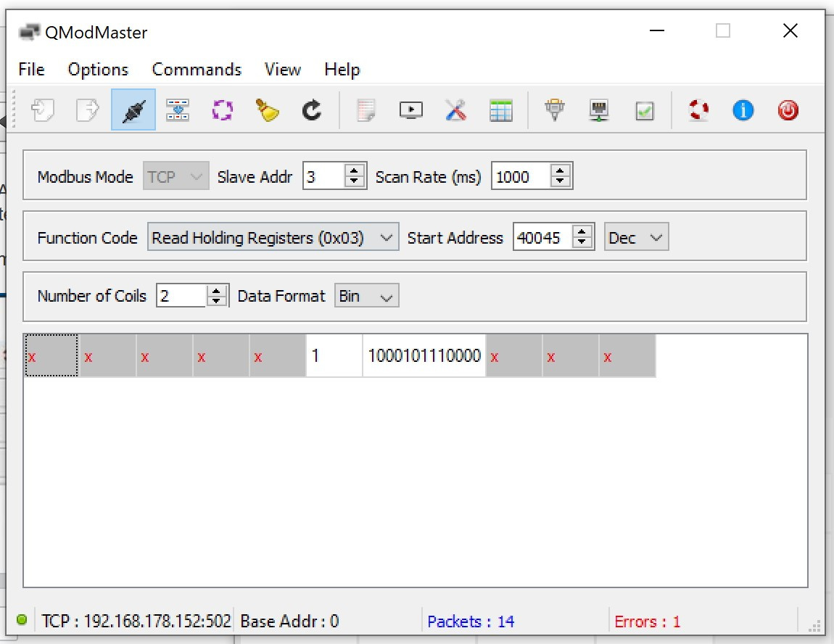Open the Dec address base dropdown

pyautogui.click(x=636, y=237)
